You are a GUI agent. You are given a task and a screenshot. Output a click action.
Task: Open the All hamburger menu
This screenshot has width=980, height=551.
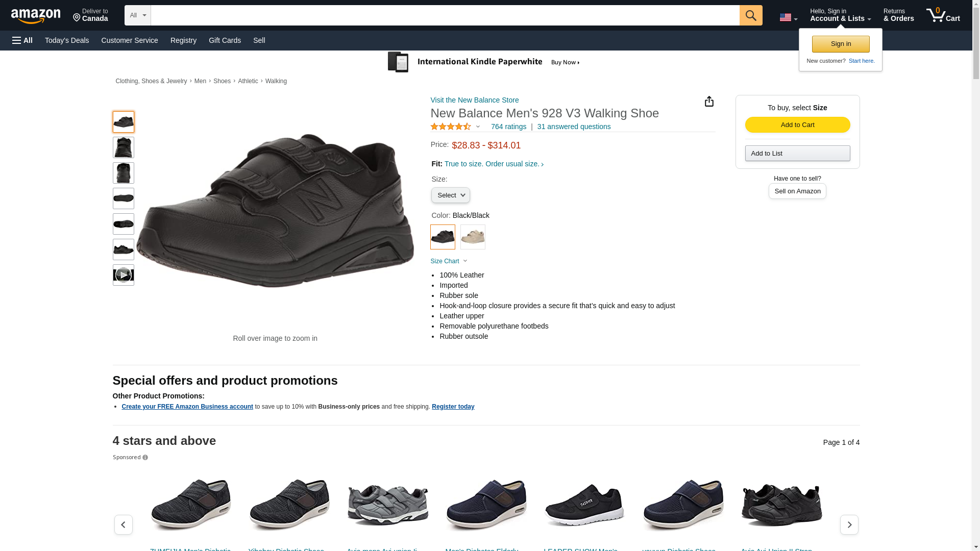[22, 40]
